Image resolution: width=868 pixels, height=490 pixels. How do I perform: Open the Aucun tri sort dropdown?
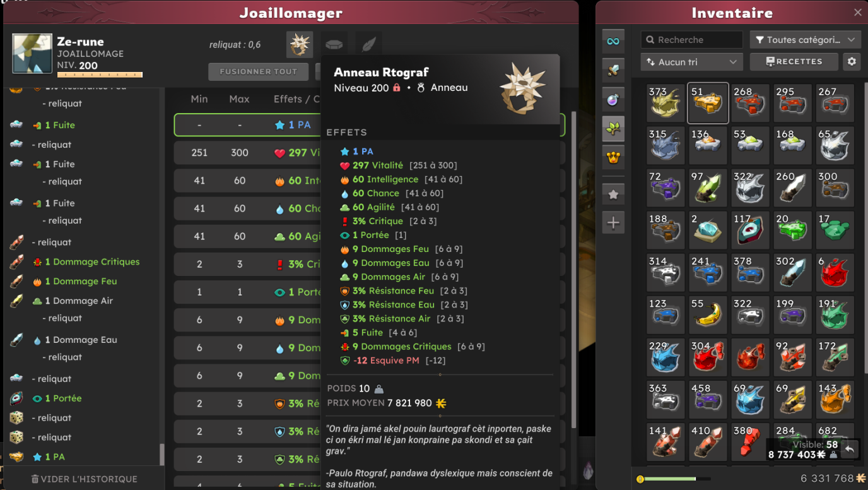coord(691,62)
